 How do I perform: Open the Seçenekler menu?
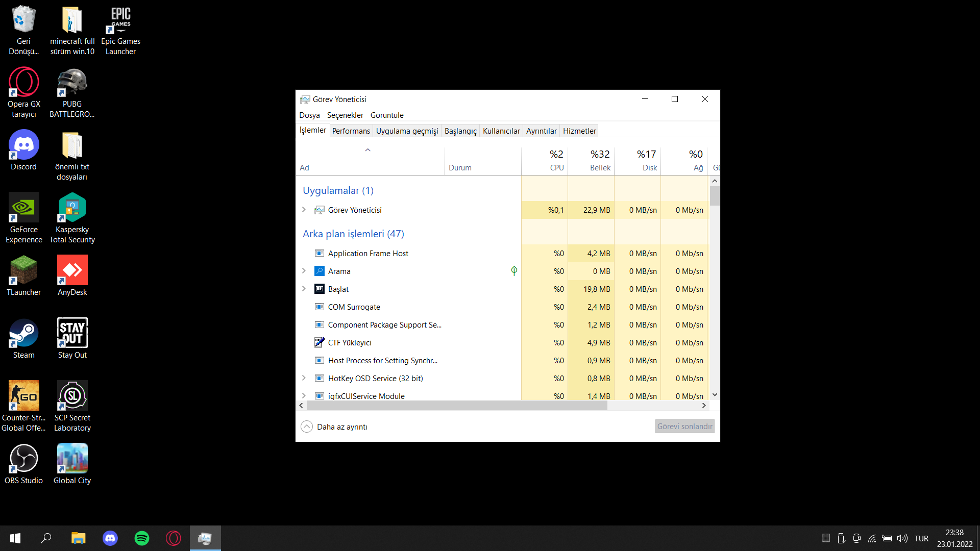tap(345, 115)
